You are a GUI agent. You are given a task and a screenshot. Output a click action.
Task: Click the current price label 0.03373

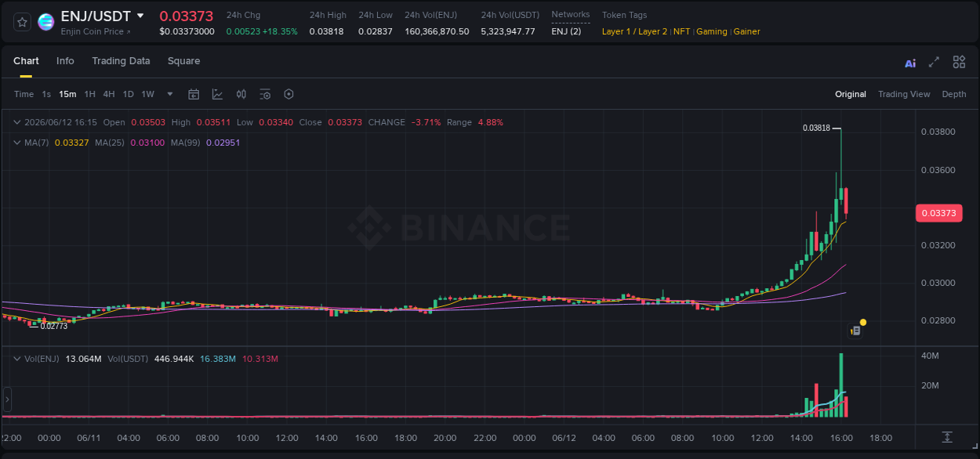tap(938, 213)
